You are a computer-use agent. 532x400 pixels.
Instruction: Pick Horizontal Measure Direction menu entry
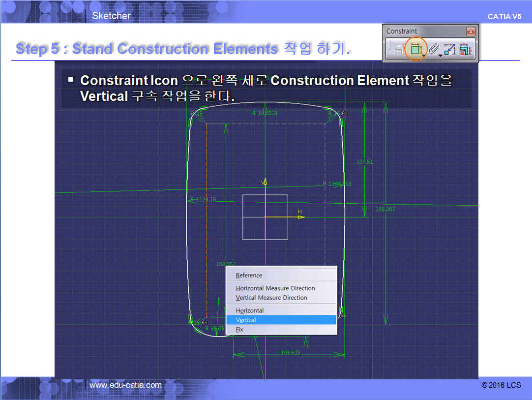[275, 288]
